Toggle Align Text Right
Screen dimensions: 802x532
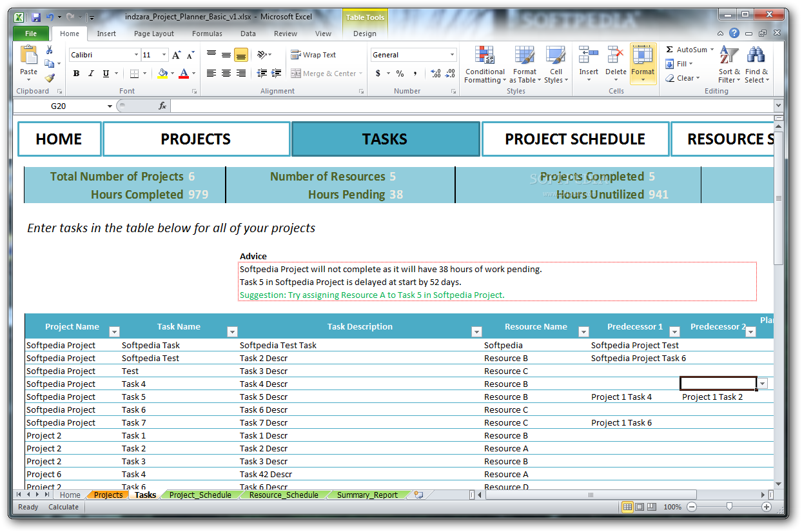pos(240,74)
